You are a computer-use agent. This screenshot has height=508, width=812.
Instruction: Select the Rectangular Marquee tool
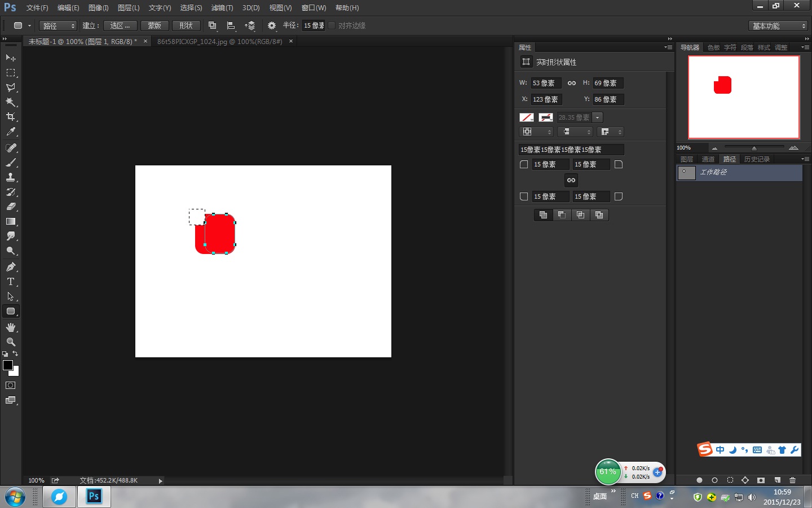[x=11, y=73]
